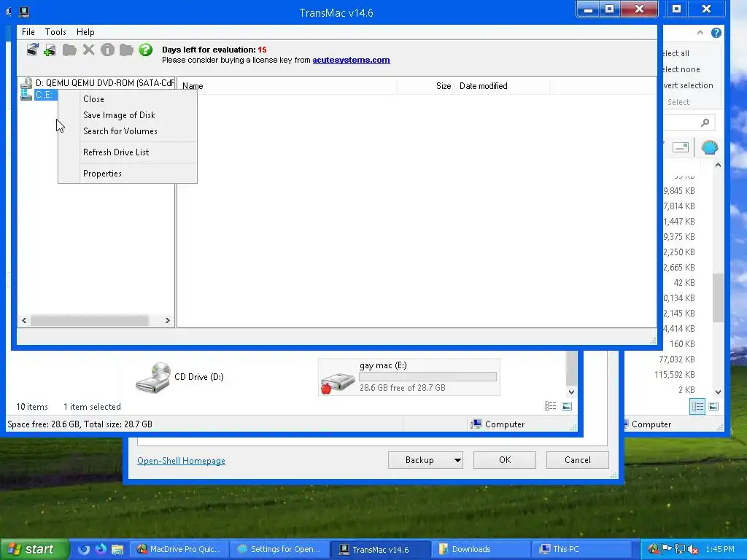The image size is (747, 560).
Task: Switch to MacDrive Pro taskbar button
Action: coord(179,550)
